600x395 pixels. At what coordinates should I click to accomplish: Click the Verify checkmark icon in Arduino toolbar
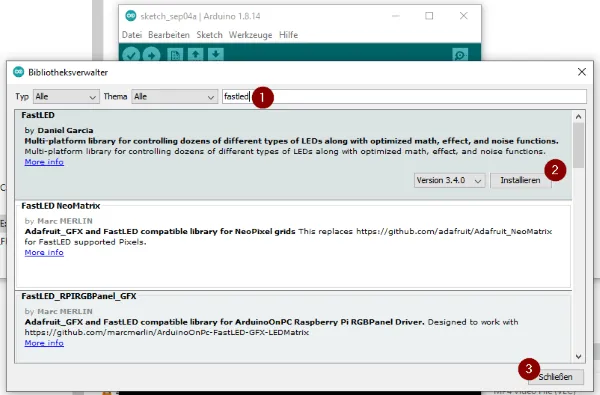[x=131, y=55]
